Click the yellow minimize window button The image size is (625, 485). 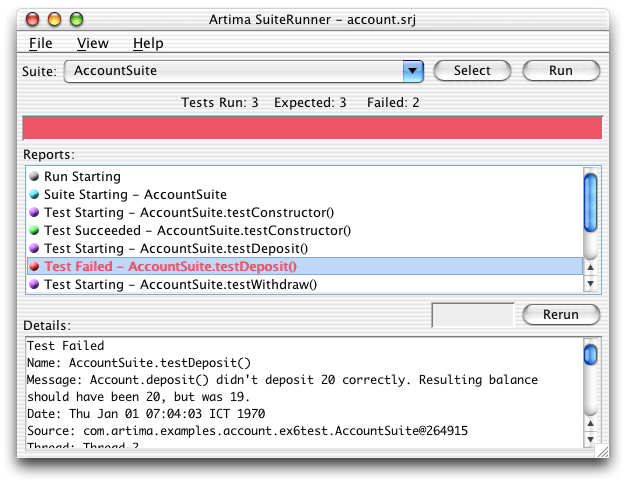point(54,19)
